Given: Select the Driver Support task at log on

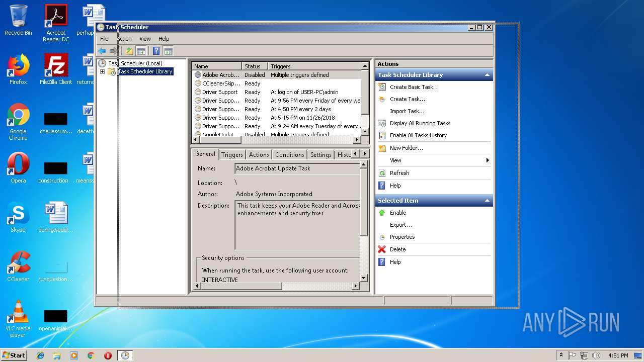Looking at the screenshot, I should [x=277, y=92].
